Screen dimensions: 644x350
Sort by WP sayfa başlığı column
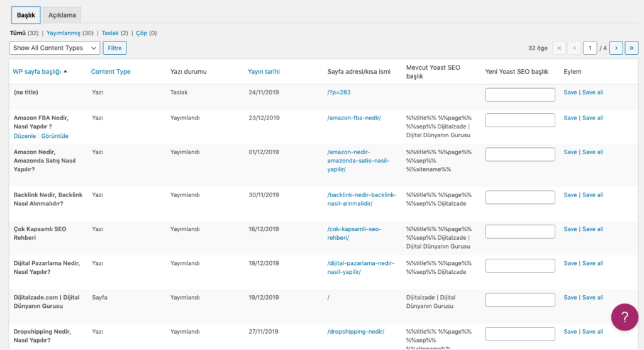pos(36,72)
